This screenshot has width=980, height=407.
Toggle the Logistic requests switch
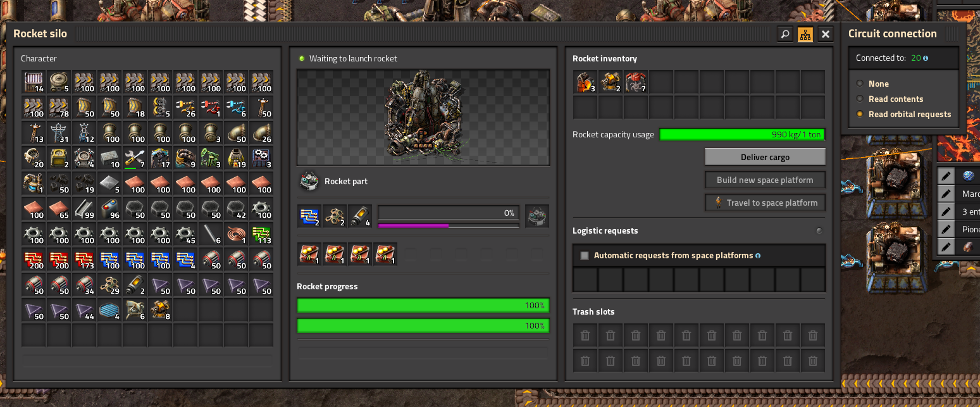click(x=819, y=231)
